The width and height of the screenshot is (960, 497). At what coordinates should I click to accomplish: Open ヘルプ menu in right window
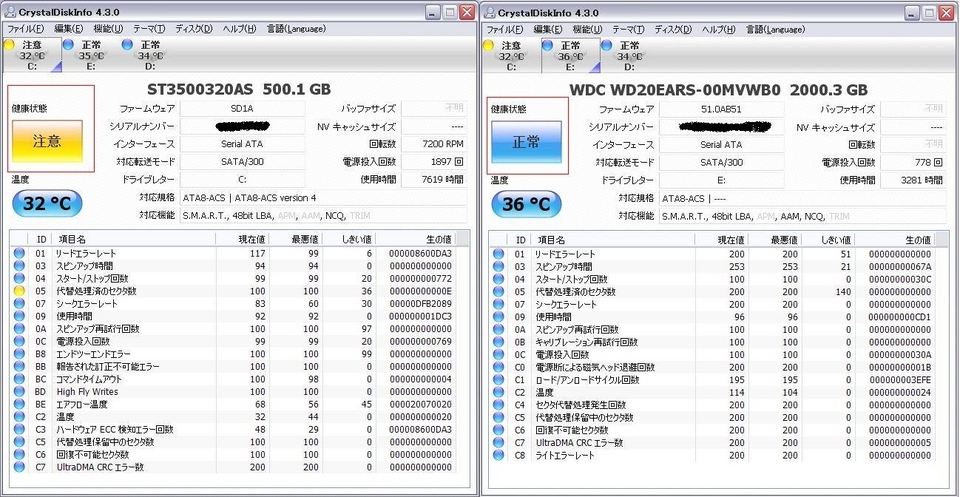pyautogui.click(x=718, y=29)
